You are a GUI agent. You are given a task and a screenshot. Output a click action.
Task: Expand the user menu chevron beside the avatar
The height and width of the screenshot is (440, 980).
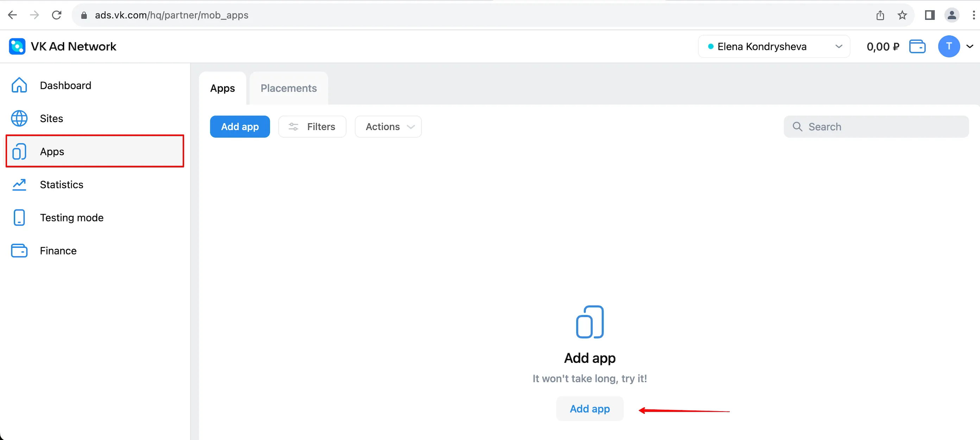click(x=970, y=46)
